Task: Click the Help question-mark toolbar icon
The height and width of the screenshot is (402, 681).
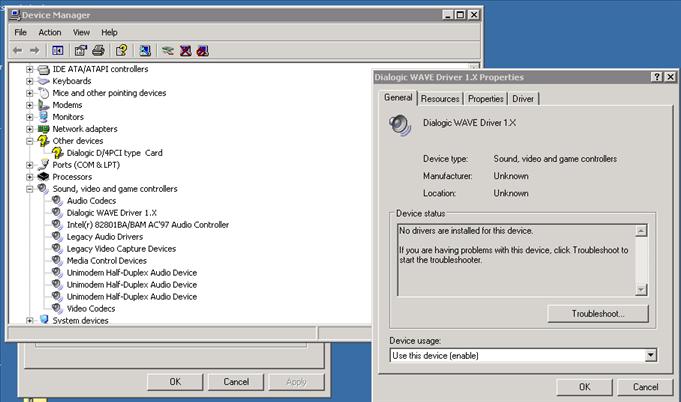Action: pos(122,51)
